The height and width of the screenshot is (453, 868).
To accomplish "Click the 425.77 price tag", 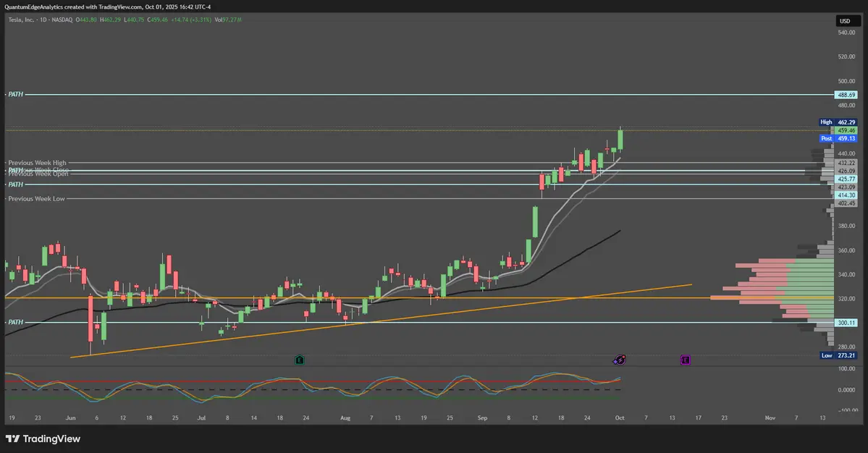I will [846, 179].
